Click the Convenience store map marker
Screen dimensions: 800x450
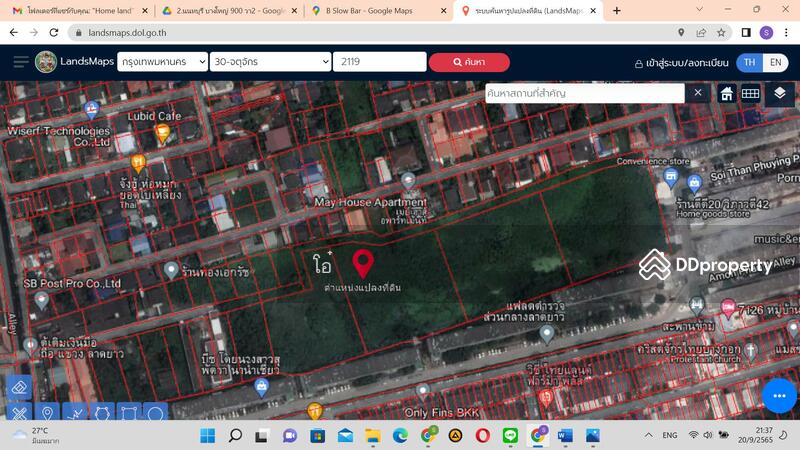pyautogui.click(x=671, y=178)
